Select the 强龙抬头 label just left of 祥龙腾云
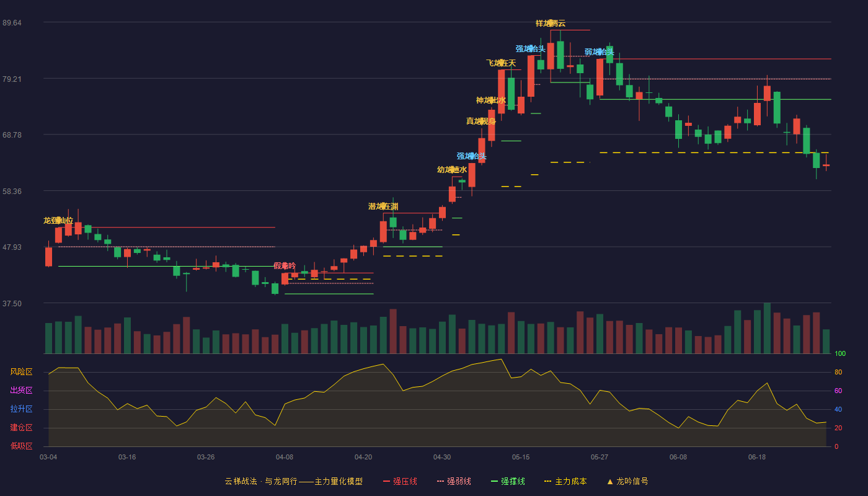Image resolution: width=868 pixels, height=496 pixels. 531,49
